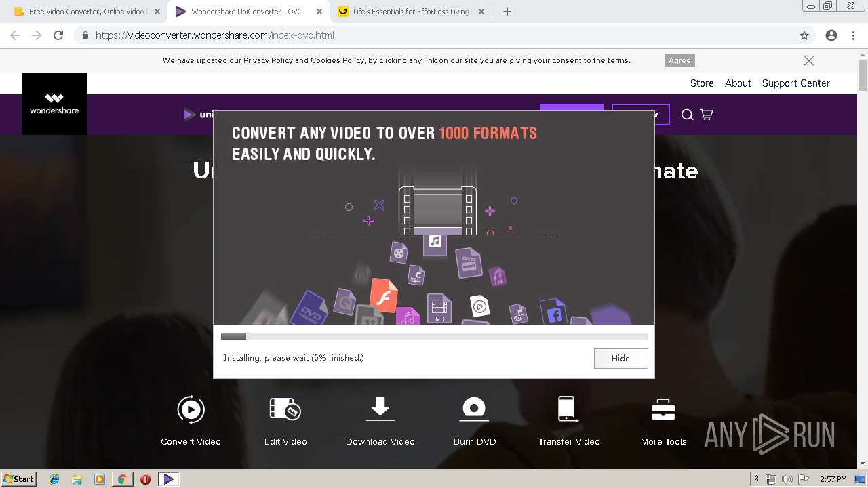Click the Download Video label
Image resolution: width=868 pixels, height=488 pixels.
(x=380, y=441)
